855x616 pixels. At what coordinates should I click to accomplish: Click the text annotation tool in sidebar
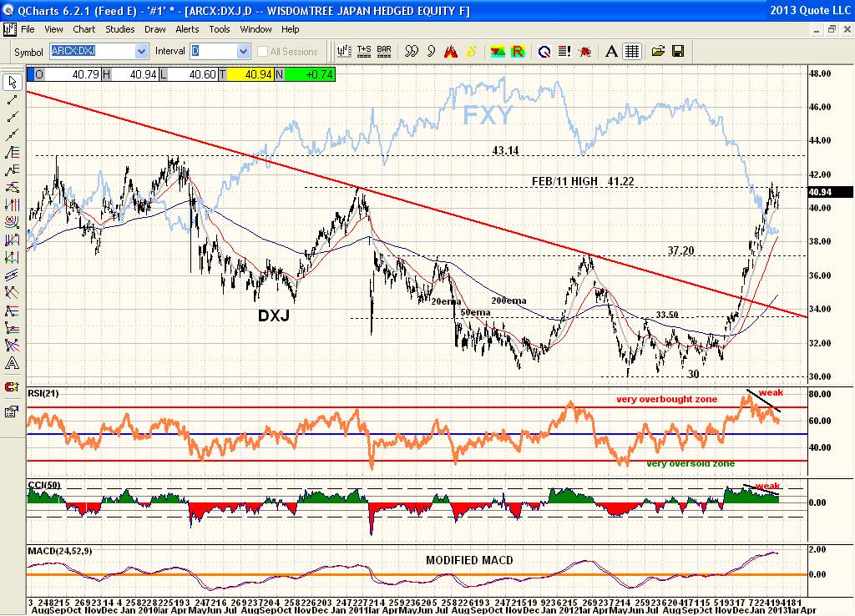[12, 363]
